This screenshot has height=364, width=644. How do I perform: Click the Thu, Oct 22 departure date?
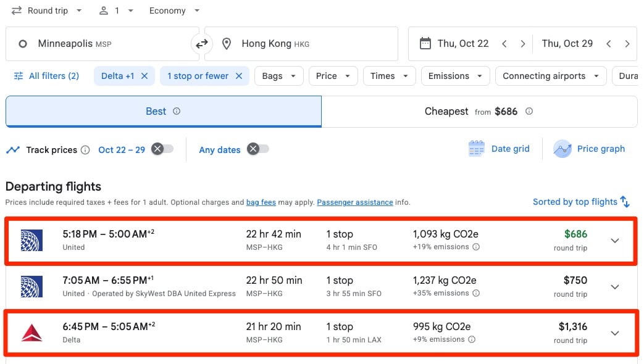tap(463, 44)
